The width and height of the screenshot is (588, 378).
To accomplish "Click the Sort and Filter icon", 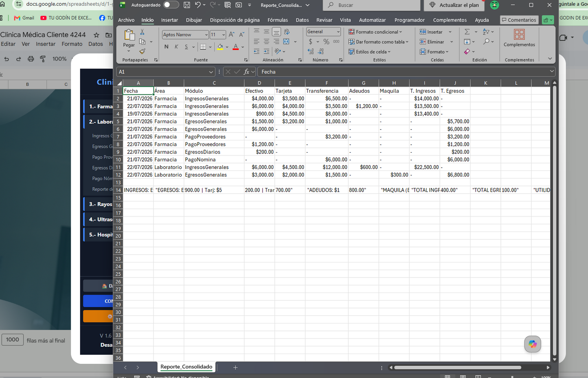I will pos(486,32).
